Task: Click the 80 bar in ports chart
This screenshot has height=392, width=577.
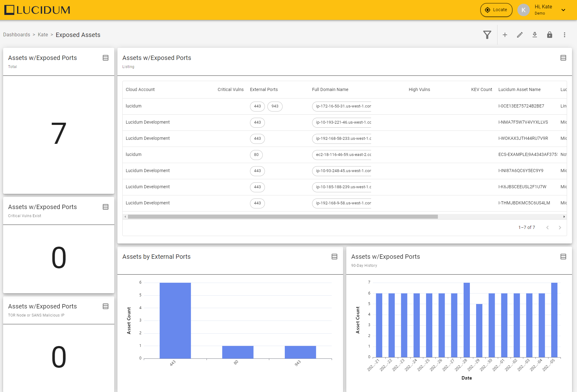Action: (x=238, y=352)
